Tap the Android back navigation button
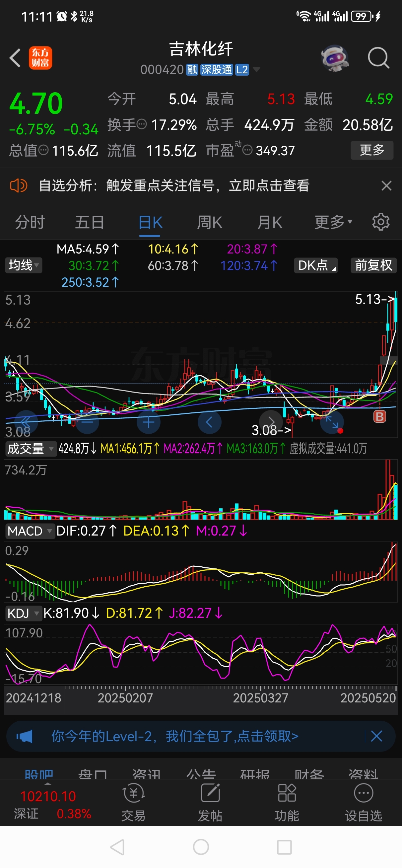This screenshot has width=402, height=868. coord(118,847)
